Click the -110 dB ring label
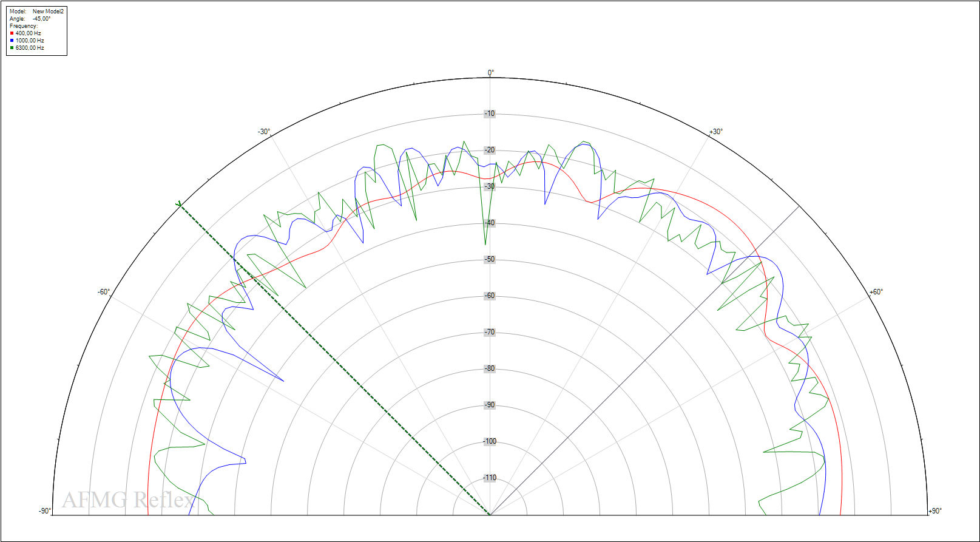The width and height of the screenshot is (980, 542). [490, 478]
